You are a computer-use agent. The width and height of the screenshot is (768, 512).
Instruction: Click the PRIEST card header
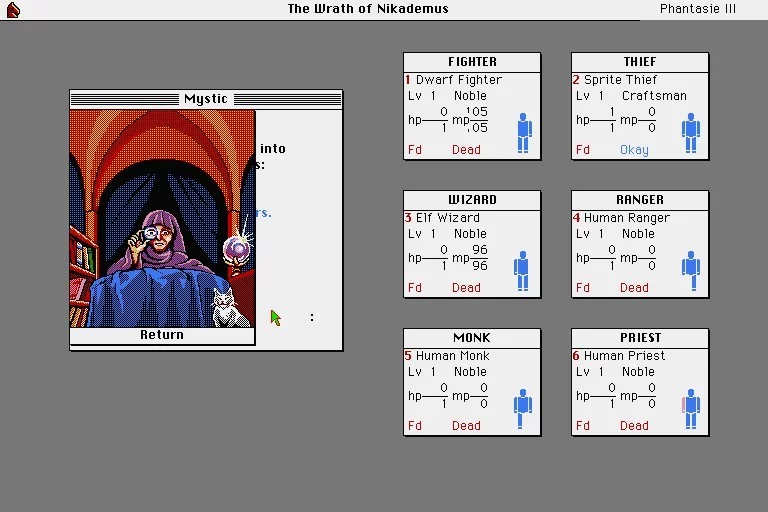[x=640, y=339]
